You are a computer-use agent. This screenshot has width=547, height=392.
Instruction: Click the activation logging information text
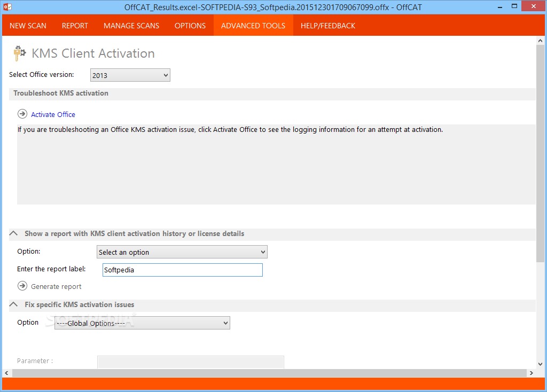[x=230, y=129]
